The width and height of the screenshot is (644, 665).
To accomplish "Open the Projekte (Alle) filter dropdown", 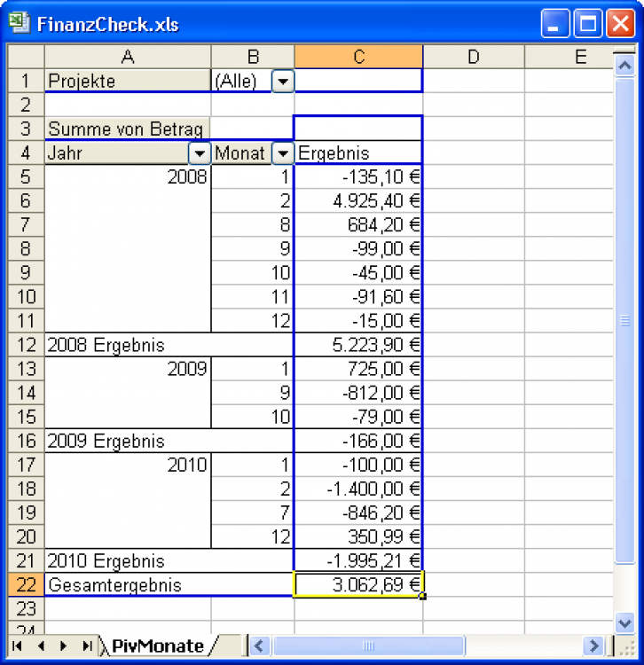I will click(x=282, y=82).
